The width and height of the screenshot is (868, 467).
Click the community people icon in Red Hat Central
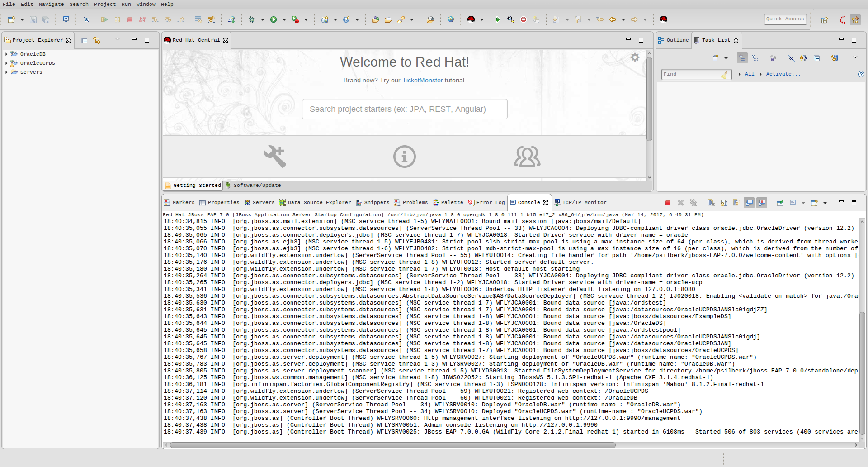tap(527, 157)
